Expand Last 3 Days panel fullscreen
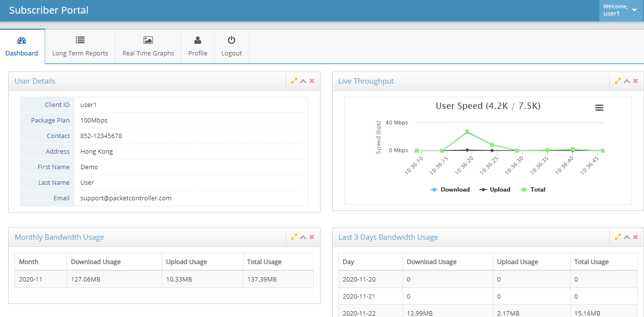 618,237
